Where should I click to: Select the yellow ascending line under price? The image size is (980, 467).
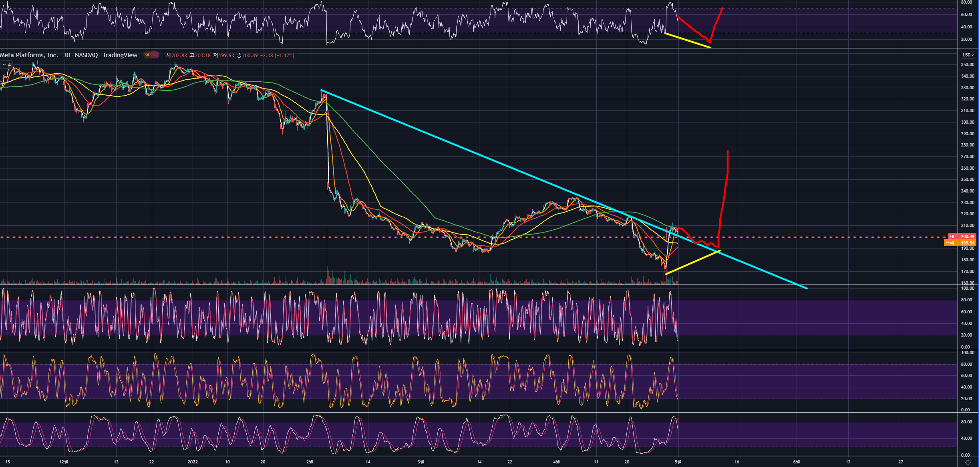[693, 262]
